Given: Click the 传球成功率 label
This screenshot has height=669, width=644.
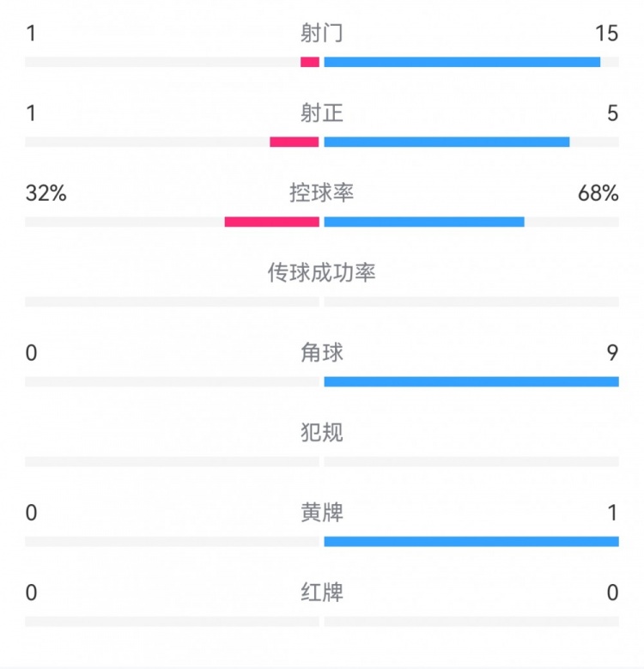Looking at the screenshot, I should click(322, 273).
